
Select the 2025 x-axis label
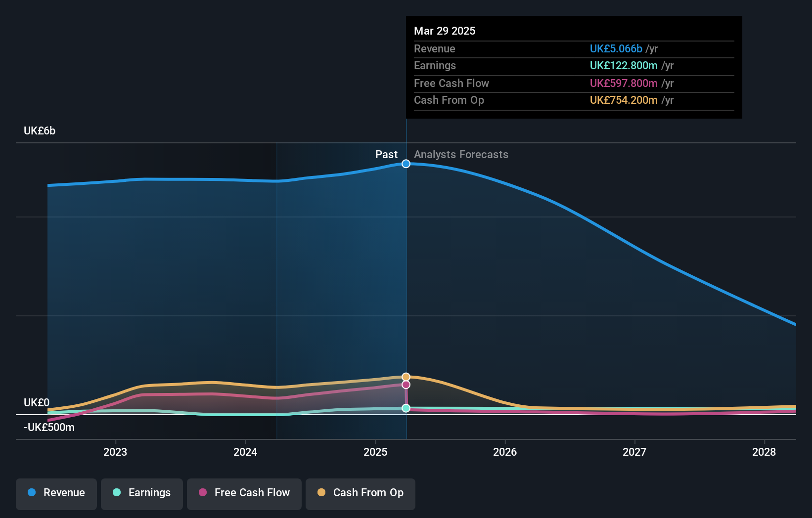click(x=375, y=452)
